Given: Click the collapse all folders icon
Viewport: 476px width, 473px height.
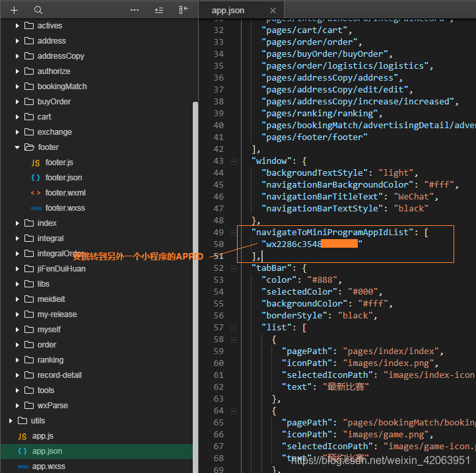Looking at the screenshot, I should tap(159, 11).
